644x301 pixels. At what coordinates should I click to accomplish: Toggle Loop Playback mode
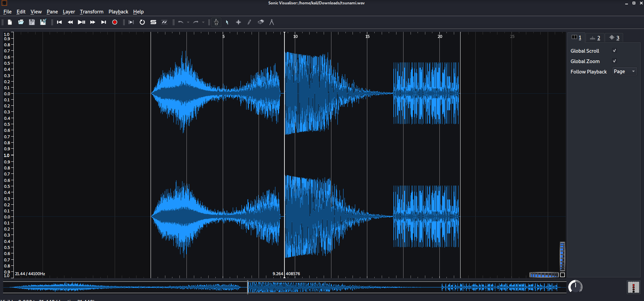[142, 22]
